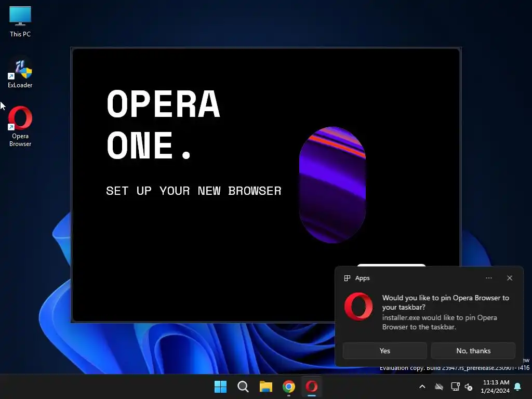Switch to Opera installer in taskbar
This screenshot has height=399, width=532.
pyautogui.click(x=312, y=387)
